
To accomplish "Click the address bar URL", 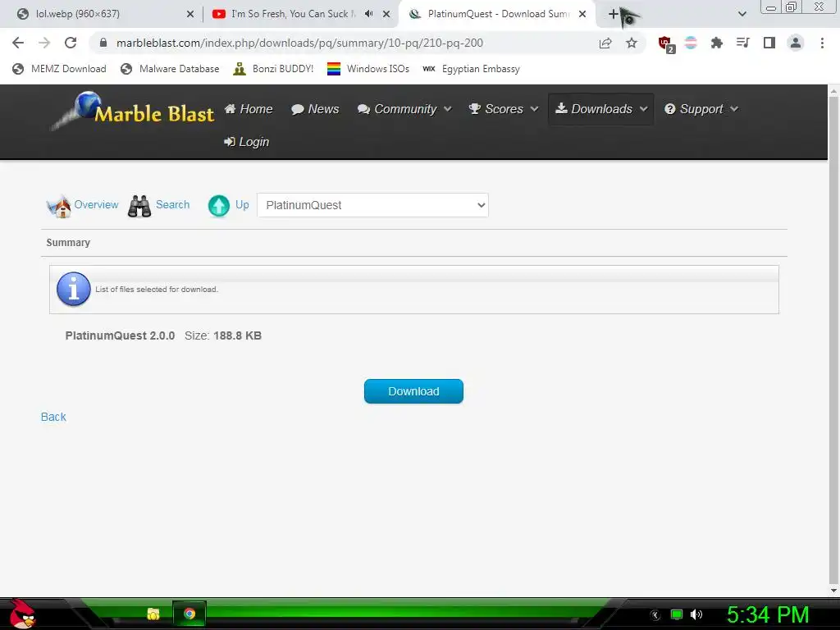I will tap(299, 43).
